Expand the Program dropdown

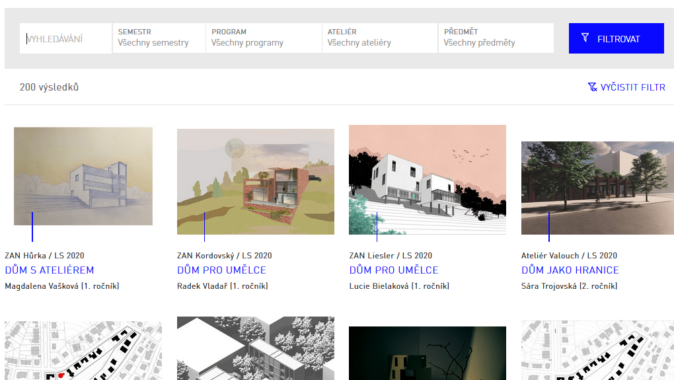(263, 38)
